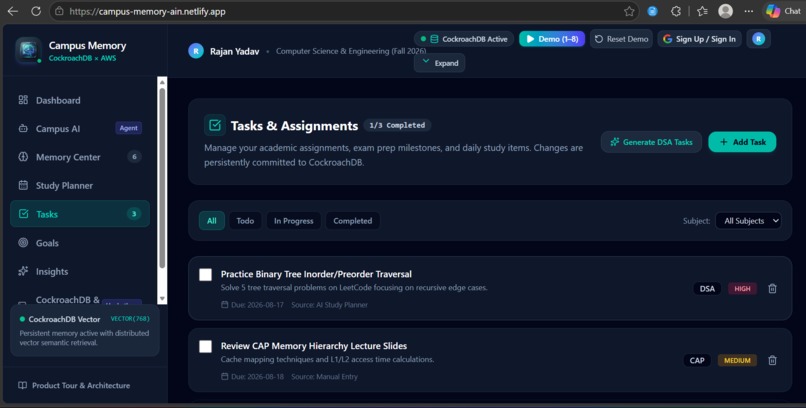The width and height of the screenshot is (806, 408).
Task: Click CockroachDB Active status pill
Action: click(464, 39)
